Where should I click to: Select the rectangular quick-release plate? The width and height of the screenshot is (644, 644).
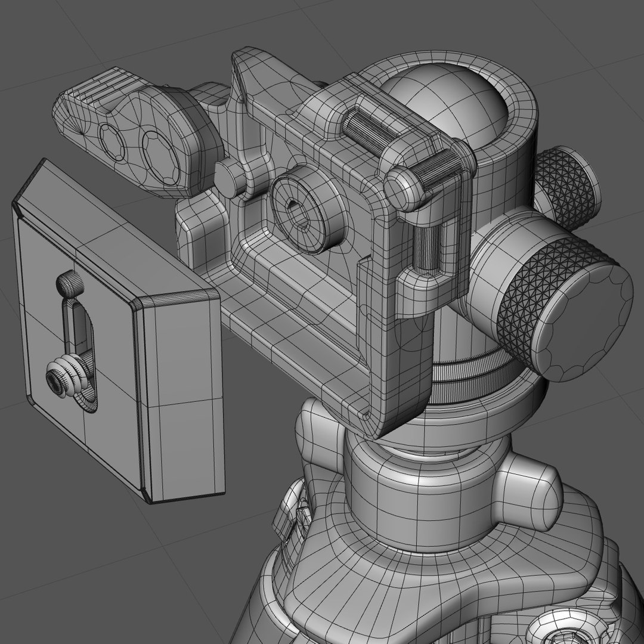click(x=118, y=331)
